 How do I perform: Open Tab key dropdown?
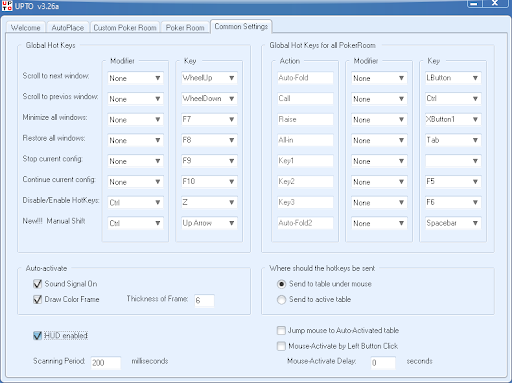[x=453, y=140]
